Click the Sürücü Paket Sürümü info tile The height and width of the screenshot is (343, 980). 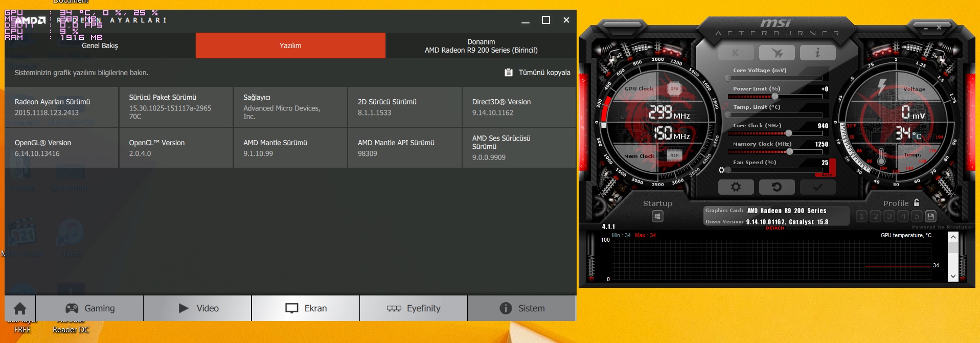176,107
